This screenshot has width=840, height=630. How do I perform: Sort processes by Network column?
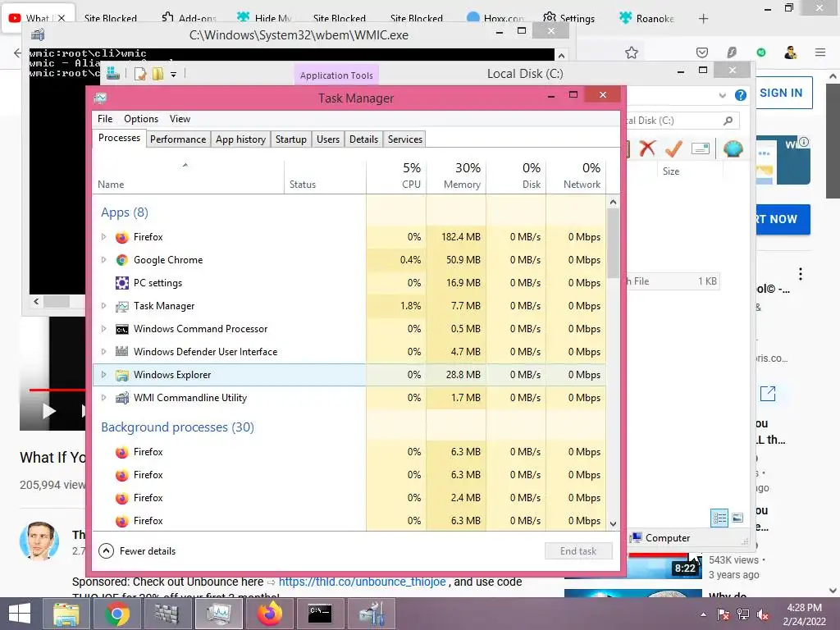576,176
